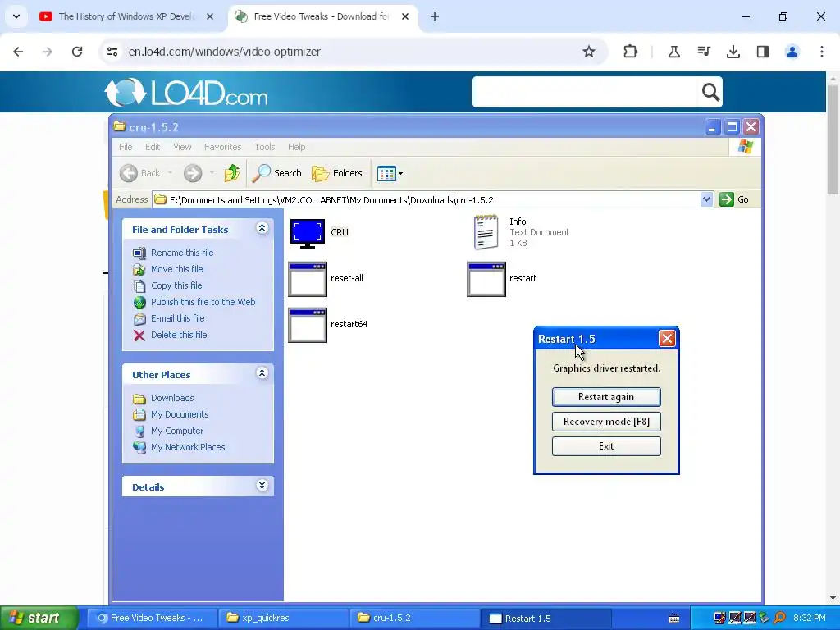Click the green Go button
This screenshot has height=630, width=840.
coord(735,199)
